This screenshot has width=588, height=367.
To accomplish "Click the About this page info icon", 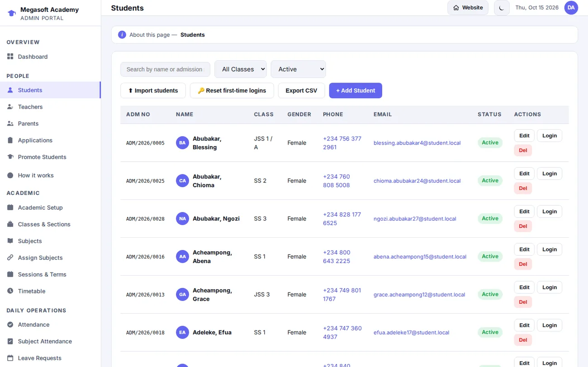I will (x=122, y=35).
